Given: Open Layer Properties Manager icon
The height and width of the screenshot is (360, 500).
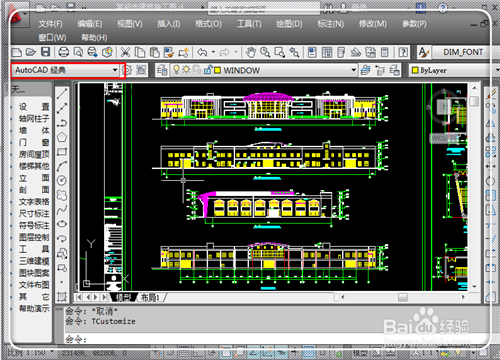Looking at the screenshot, I should coord(162,70).
